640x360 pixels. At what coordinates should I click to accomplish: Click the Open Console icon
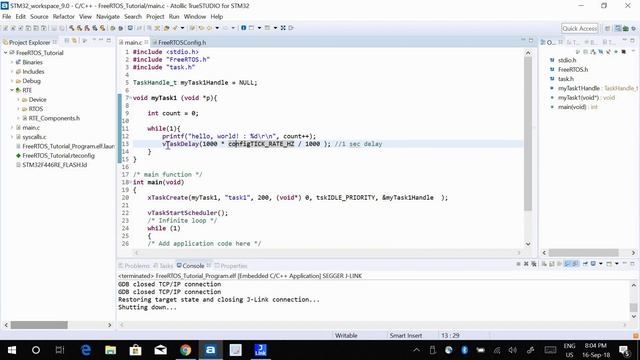(x=609, y=264)
